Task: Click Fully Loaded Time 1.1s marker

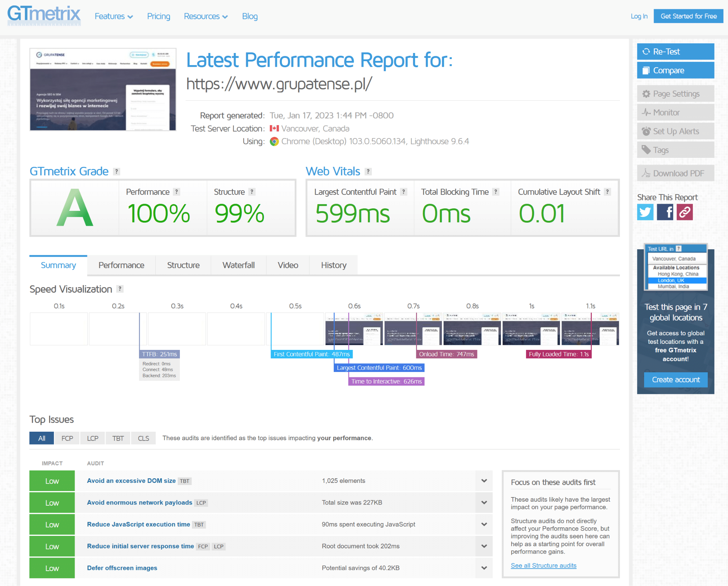Action: pos(559,354)
